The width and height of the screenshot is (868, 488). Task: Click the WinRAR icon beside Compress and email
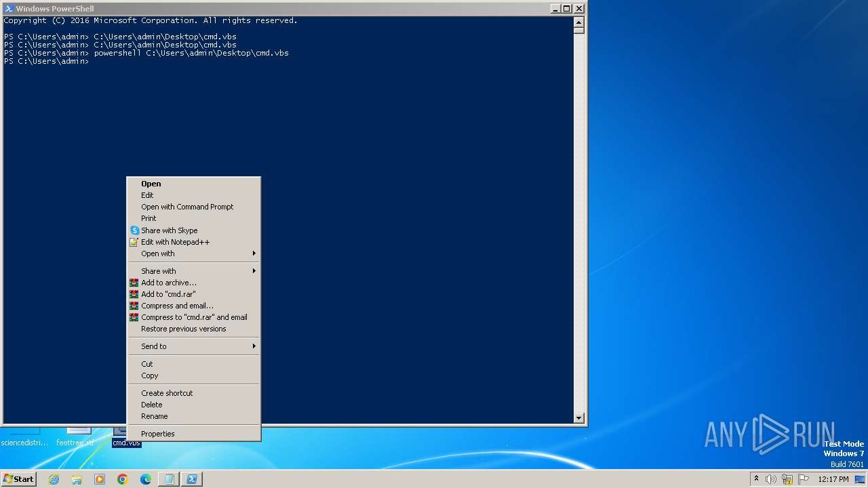click(x=134, y=306)
